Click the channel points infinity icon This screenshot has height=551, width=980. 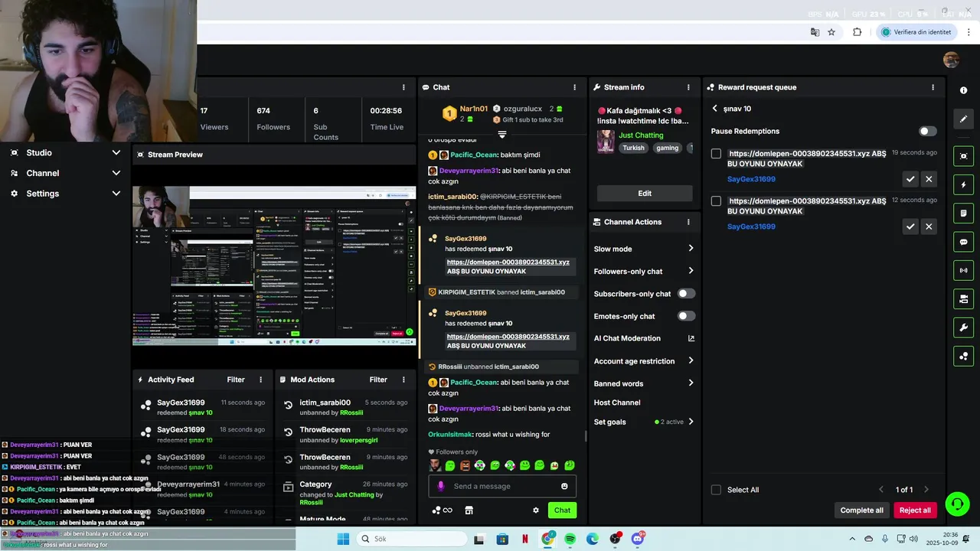[x=442, y=510]
